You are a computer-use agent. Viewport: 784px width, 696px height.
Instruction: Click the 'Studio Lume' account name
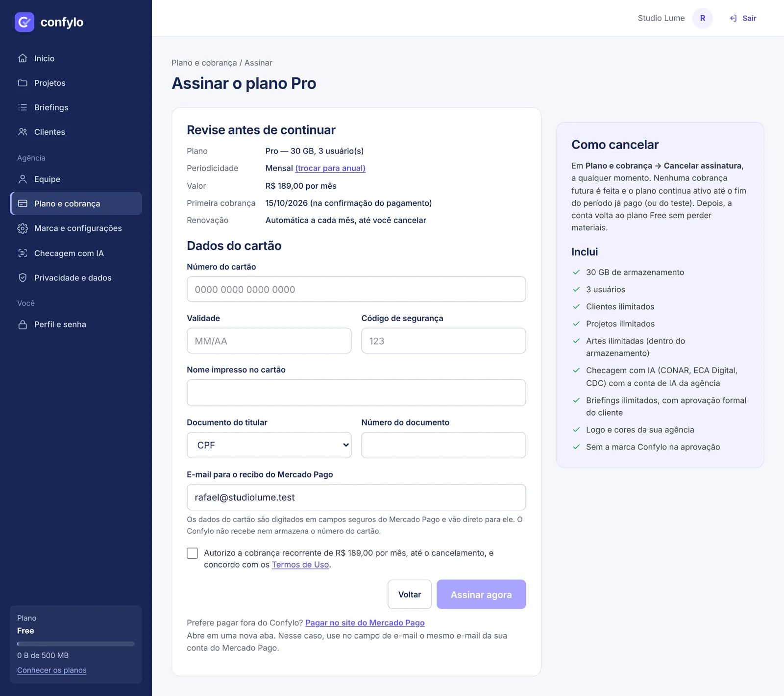click(x=661, y=18)
